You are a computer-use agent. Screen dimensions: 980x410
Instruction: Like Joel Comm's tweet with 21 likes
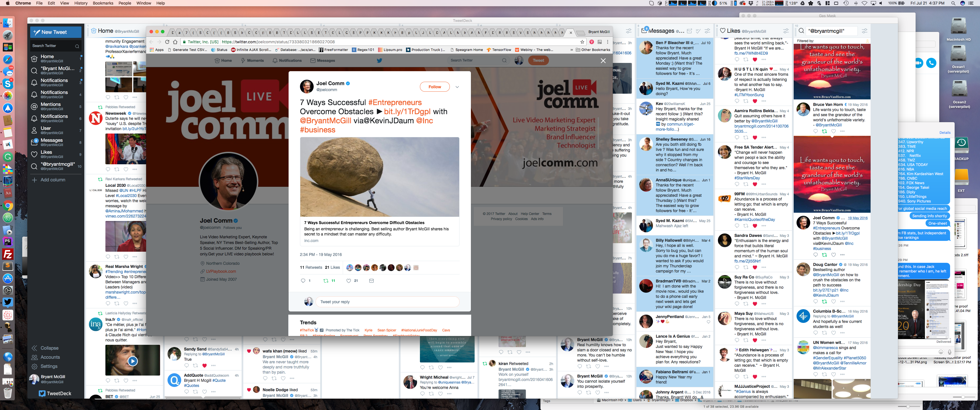(348, 281)
